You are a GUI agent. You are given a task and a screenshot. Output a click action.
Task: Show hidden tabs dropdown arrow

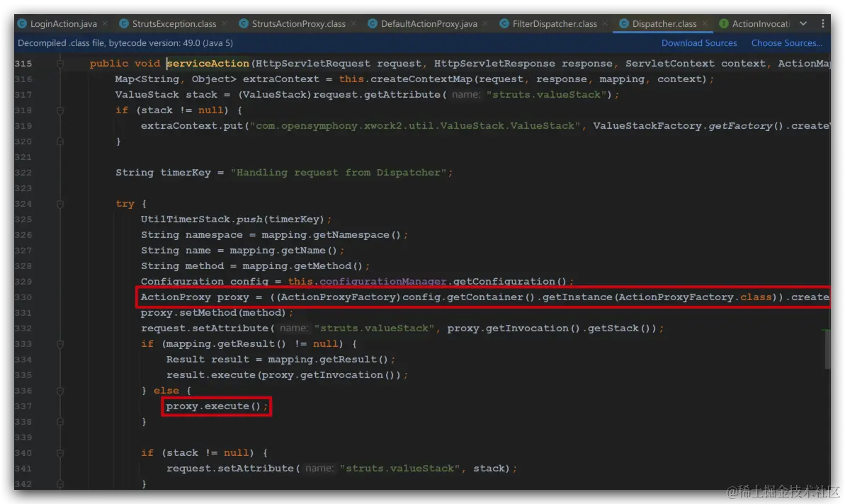point(803,23)
